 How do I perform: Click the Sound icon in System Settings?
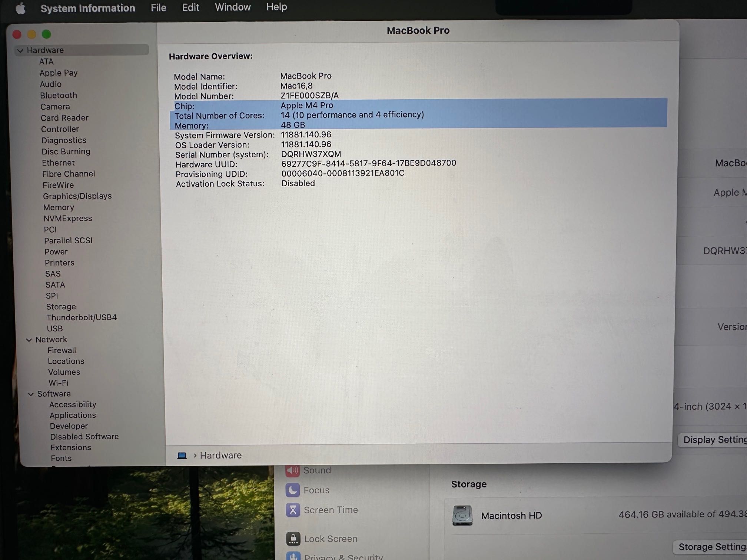(292, 470)
